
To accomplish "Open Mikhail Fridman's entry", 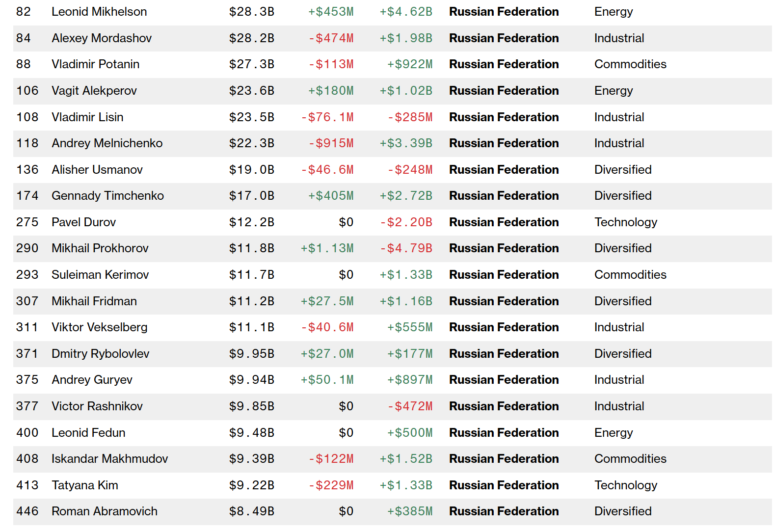I will tap(94, 301).
